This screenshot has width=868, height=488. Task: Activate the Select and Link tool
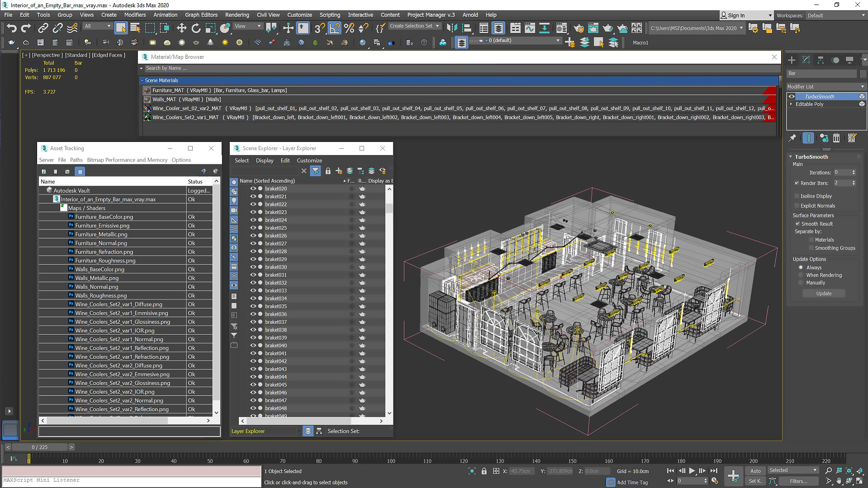click(x=43, y=28)
